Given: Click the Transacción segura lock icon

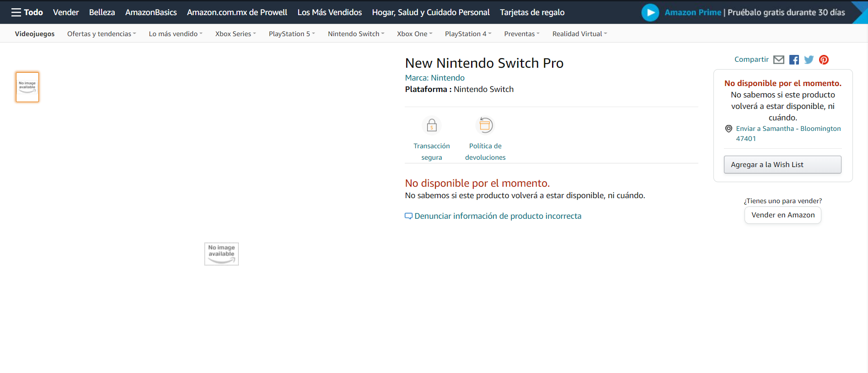Looking at the screenshot, I should click(432, 125).
